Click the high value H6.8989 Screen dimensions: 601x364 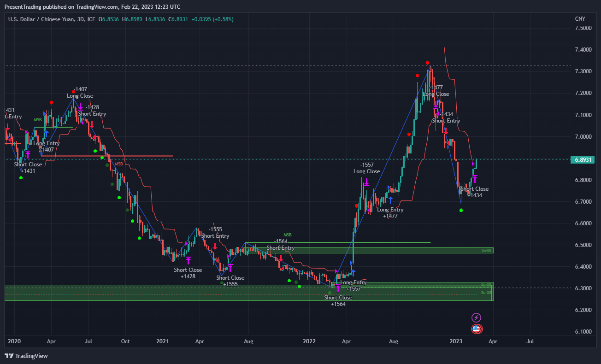click(x=132, y=19)
